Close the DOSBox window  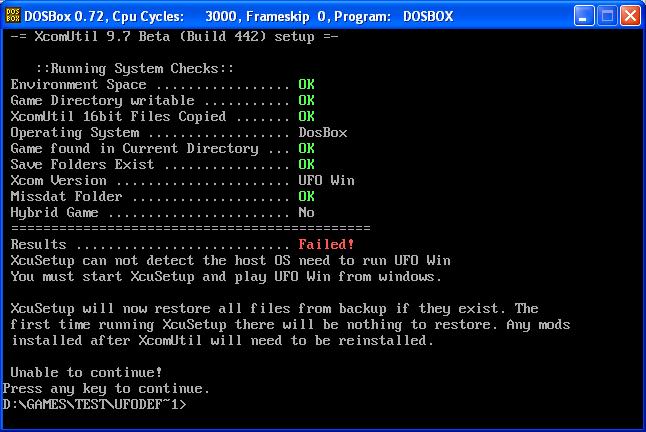click(630, 16)
